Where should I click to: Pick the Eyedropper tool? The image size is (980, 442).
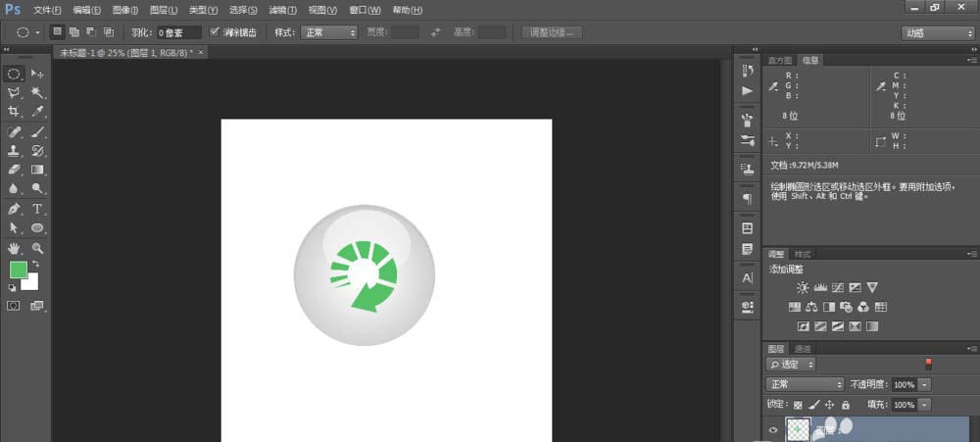point(37,112)
